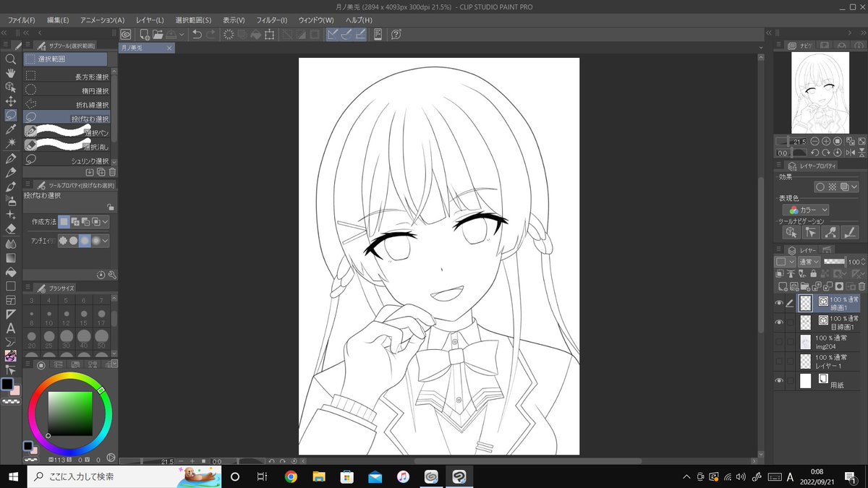Open the 選択範囲(S) menu
The width and height of the screenshot is (868, 488).
tap(192, 20)
